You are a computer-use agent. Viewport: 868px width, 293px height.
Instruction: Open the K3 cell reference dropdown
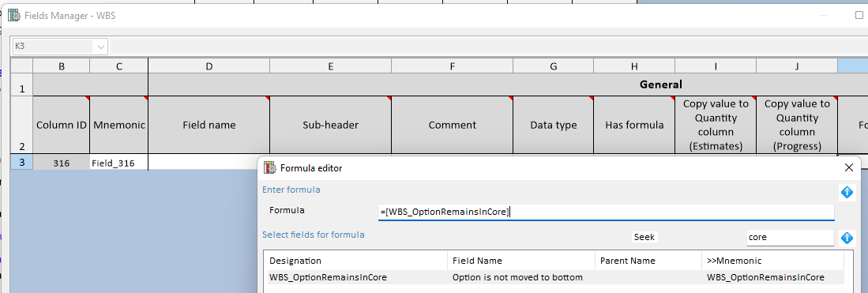tap(101, 47)
